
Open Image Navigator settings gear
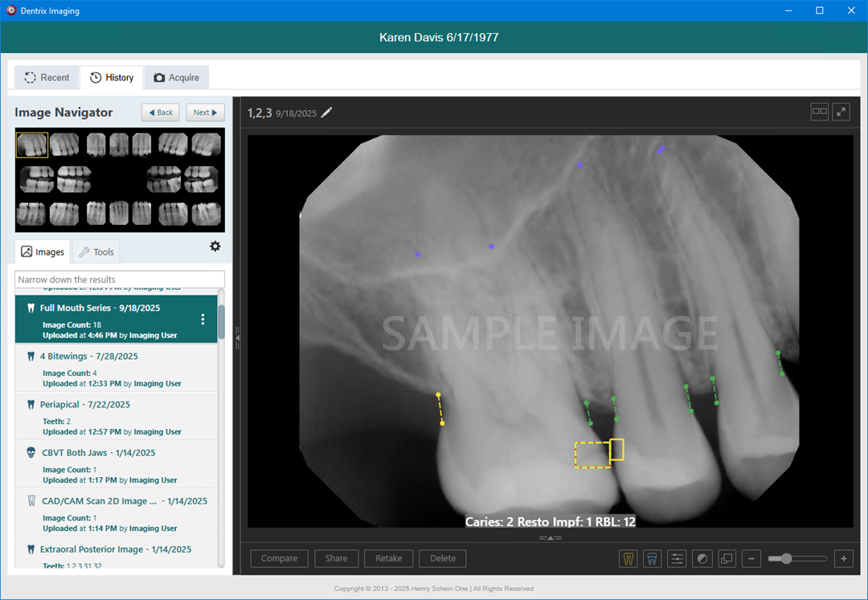215,247
